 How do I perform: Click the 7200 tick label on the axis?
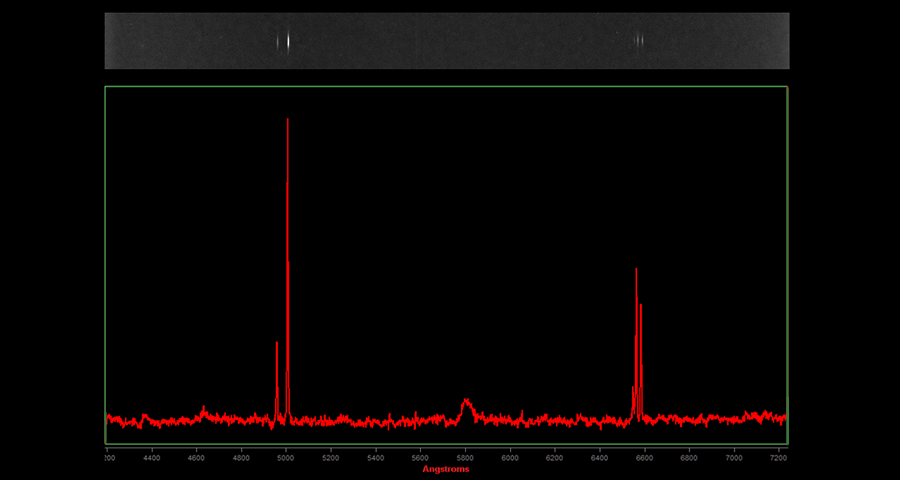(778, 458)
